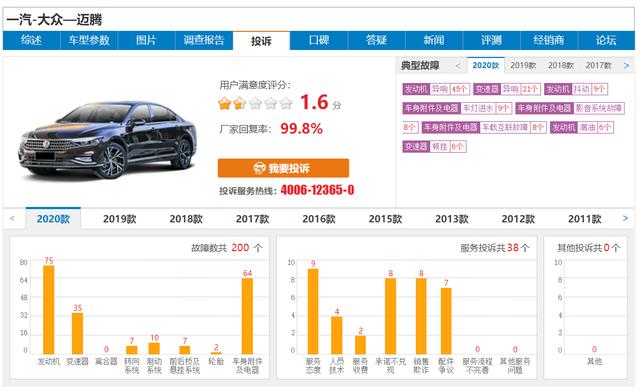Go to 口碑 tab
The width and height of the screenshot is (640, 390).
[x=319, y=40]
